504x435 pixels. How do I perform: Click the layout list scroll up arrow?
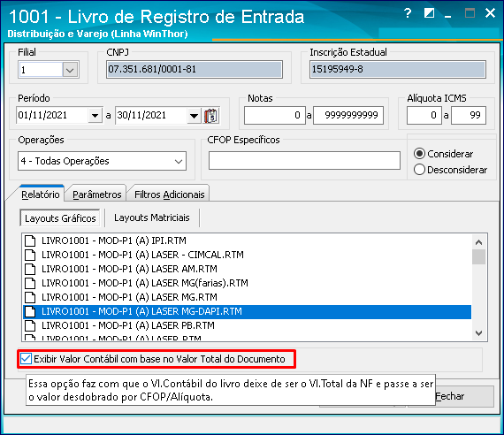479,242
